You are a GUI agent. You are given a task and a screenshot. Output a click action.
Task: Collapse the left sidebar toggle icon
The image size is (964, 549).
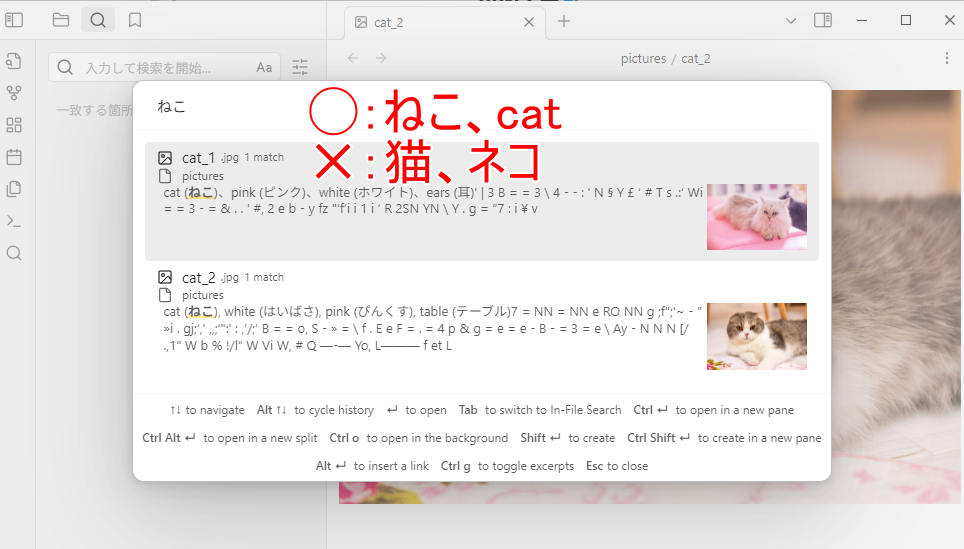point(14,20)
